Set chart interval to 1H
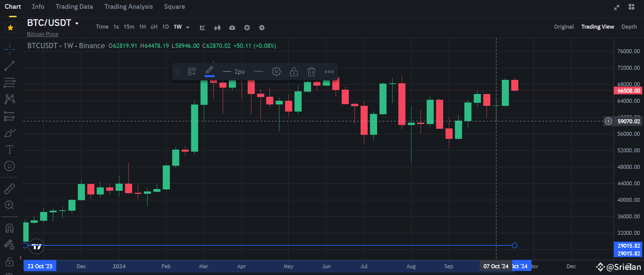644x275 pixels. click(x=143, y=27)
